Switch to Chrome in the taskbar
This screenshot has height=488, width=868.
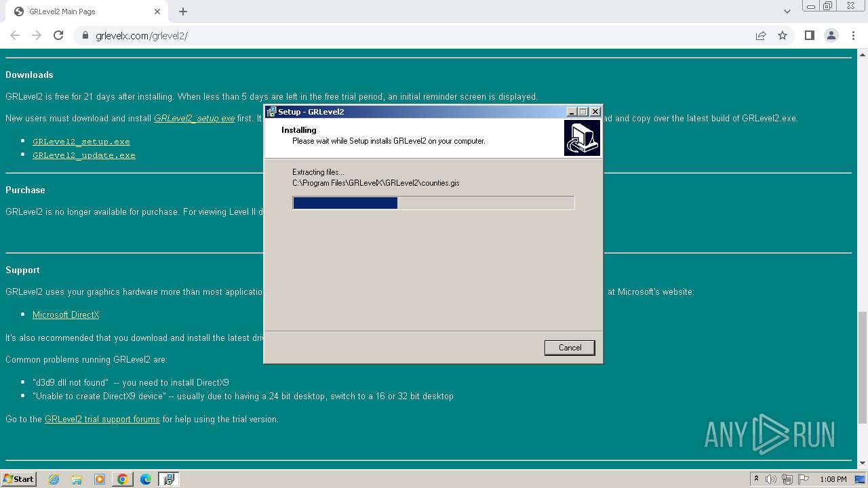(x=123, y=479)
